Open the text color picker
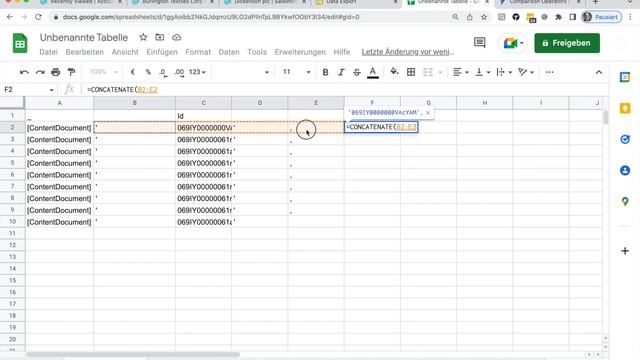The image size is (640, 360). (373, 72)
